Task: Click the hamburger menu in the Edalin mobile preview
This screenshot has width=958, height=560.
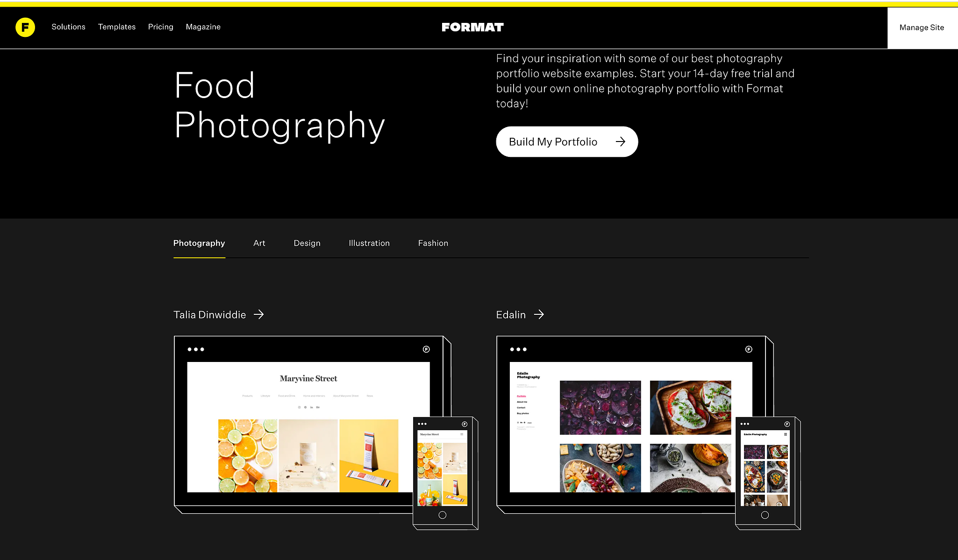Action: pos(786,434)
